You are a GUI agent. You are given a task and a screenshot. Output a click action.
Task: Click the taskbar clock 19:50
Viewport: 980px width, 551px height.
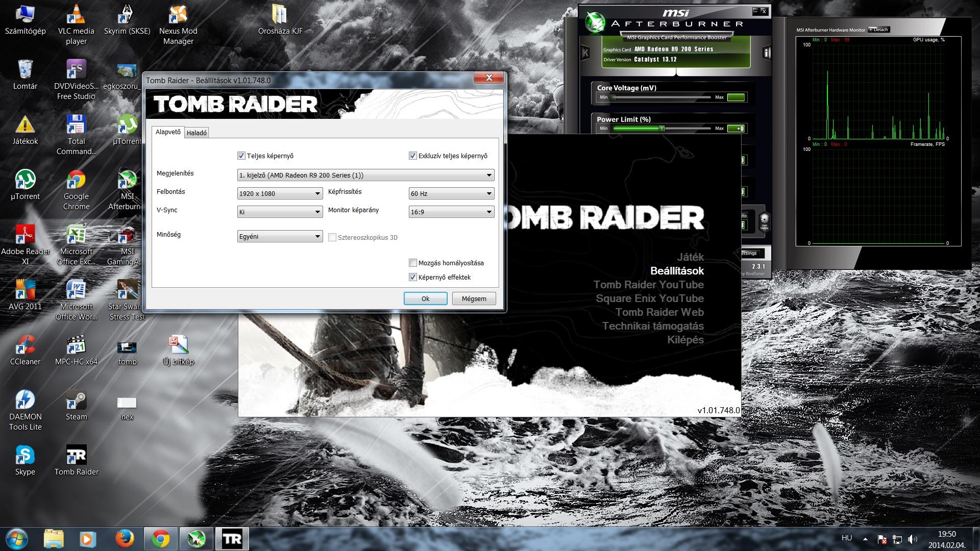(x=947, y=534)
